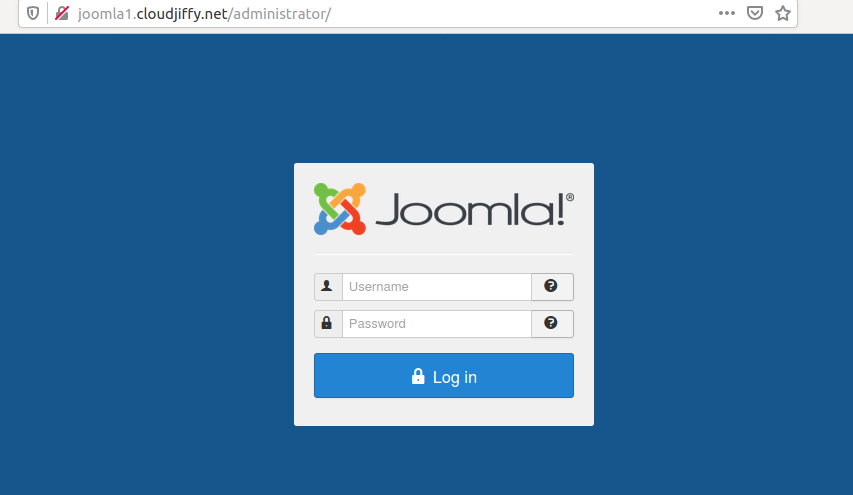Click the registered trademark symbol after Joomla!
The width and height of the screenshot is (853, 495).
tap(570, 197)
